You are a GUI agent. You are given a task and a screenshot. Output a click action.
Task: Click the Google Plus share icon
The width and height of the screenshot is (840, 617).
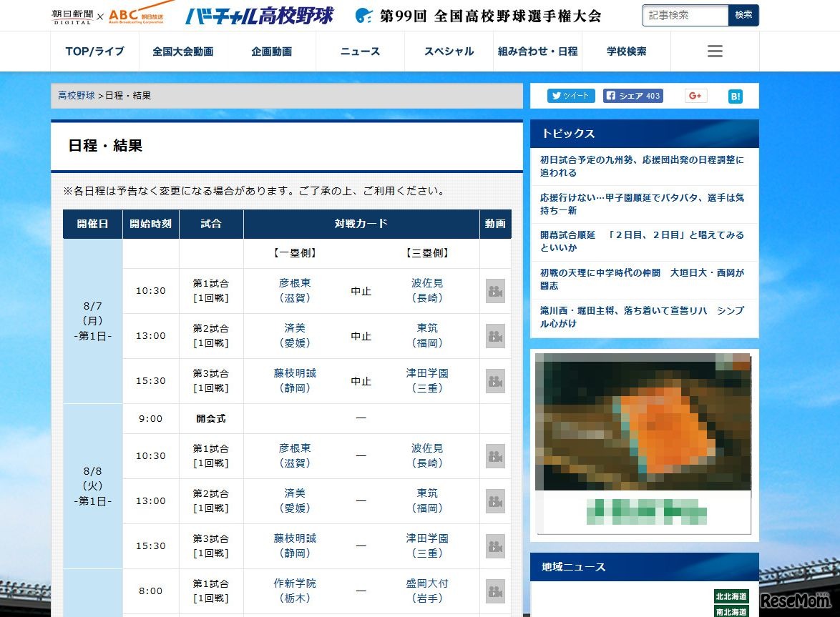(x=695, y=96)
